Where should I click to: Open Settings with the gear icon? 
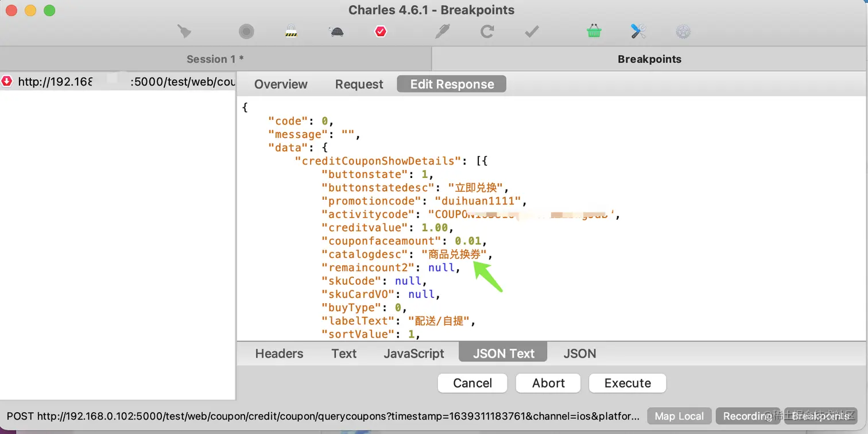(x=683, y=31)
